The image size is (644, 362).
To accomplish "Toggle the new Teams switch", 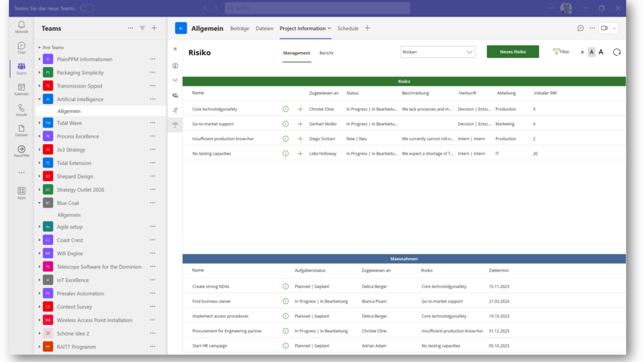I will 87,8.
